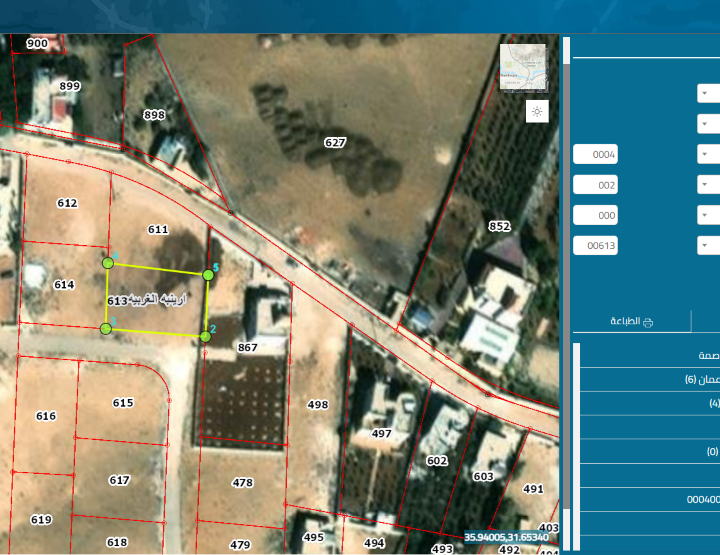This screenshot has height=555, width=720.
Task: Open dropdown next to the 0004 field
Action: pyautogui.click(x=707, y=154)
